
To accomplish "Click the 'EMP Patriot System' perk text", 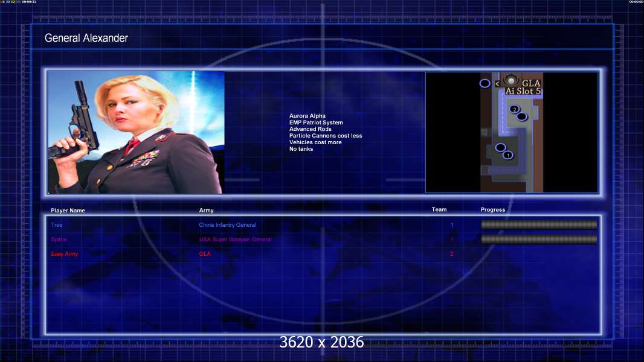I will (x=316, y=122).
